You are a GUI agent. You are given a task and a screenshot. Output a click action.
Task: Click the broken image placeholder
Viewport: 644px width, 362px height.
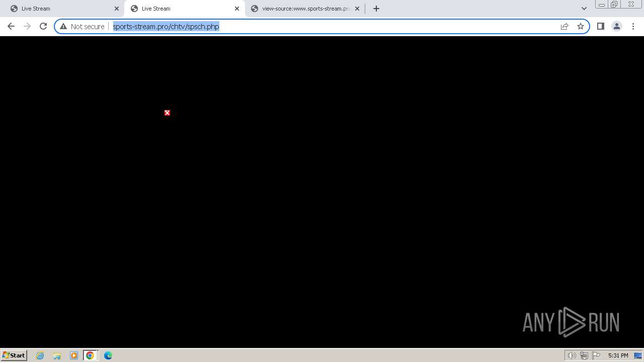167,113
